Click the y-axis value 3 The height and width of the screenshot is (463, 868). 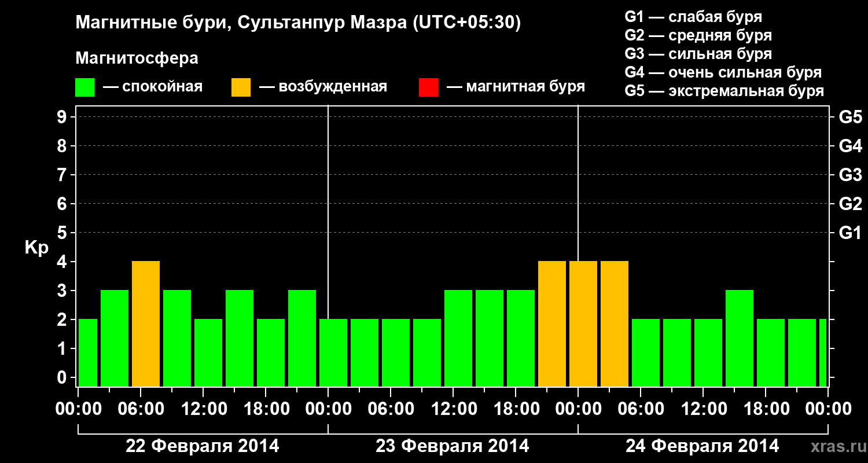pos(62,291)
